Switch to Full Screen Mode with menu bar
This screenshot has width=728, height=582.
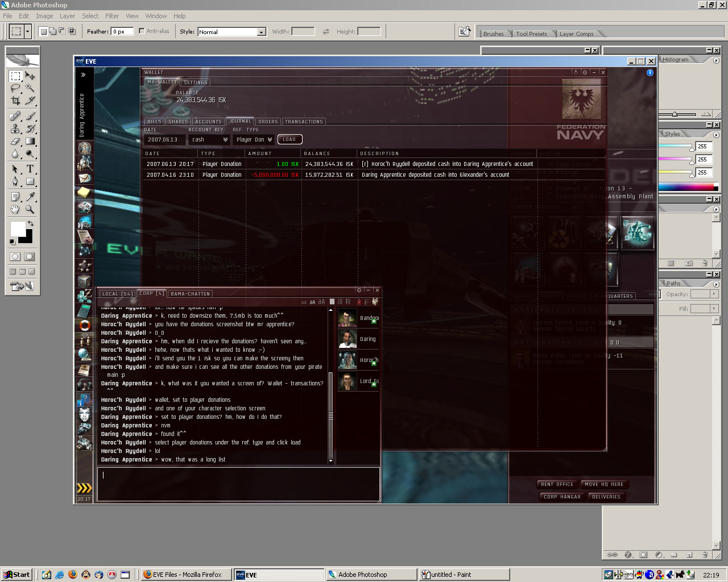tap(23, 272)
